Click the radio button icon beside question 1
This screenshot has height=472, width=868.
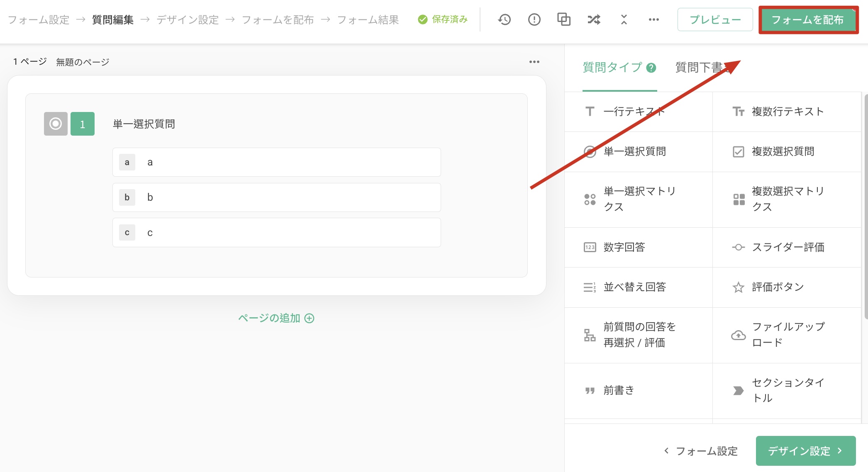(x=56, y=124)
